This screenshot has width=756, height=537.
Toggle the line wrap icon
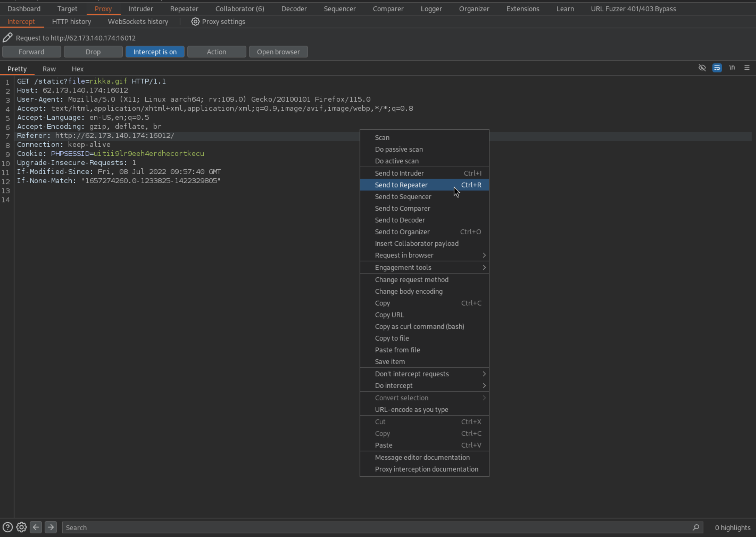pyautogui.click(x=717, y=68)
